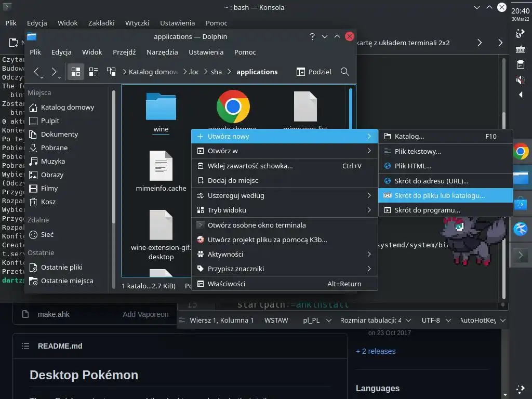Expand Przypisz znaczniki submenu
The image size is (532, 399).
pyautogui.click(x=285, y=269)
